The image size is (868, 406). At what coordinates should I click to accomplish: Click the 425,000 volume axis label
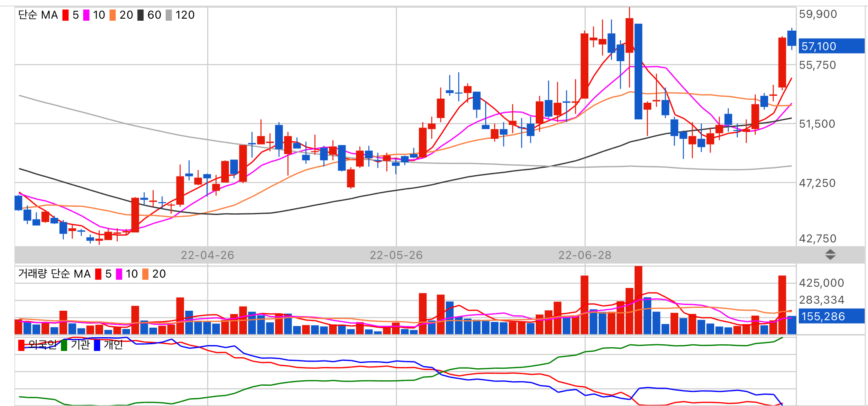pyautogui.click(x=822, y=283)
